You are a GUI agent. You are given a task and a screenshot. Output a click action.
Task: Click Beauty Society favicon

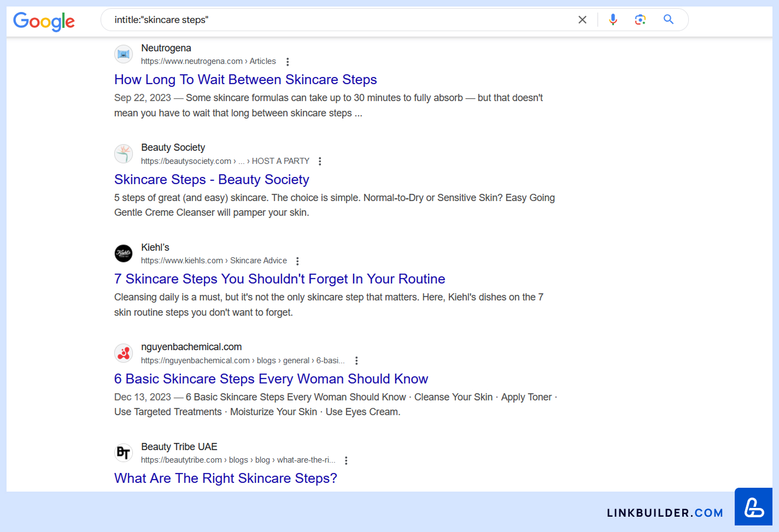coord(124,154)
